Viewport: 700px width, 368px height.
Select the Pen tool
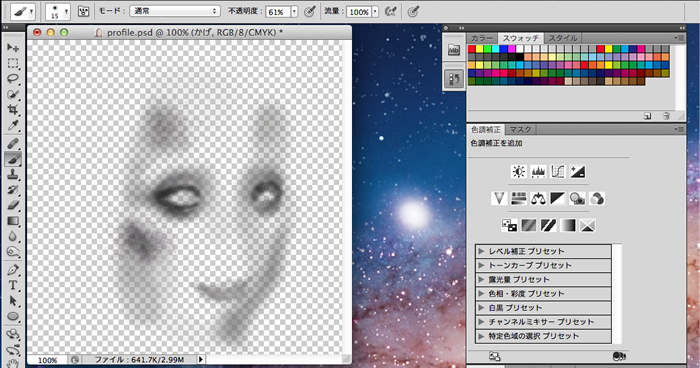pos(13,270)
